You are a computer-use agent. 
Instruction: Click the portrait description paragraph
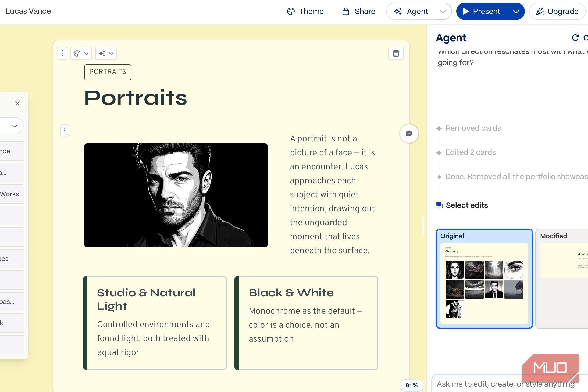point(333,194)
